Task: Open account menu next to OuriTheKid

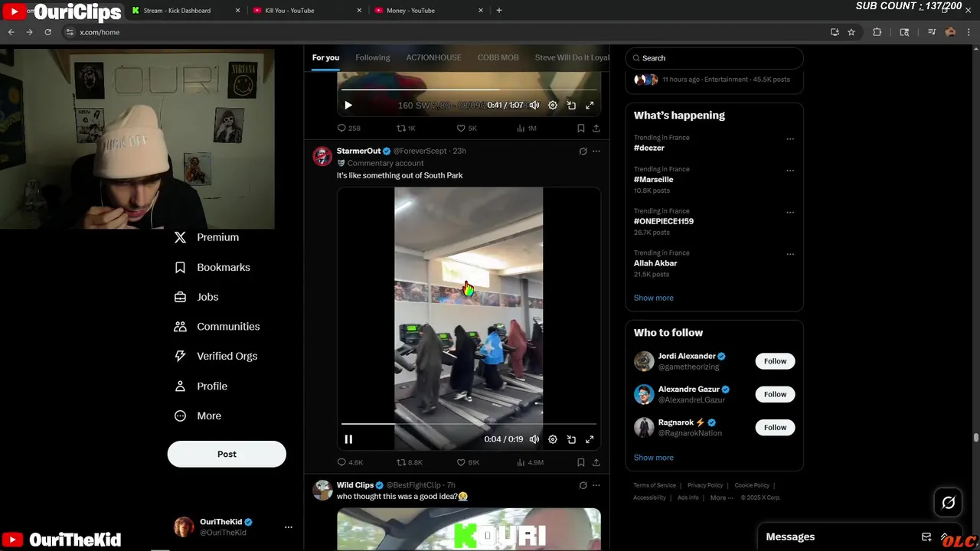Action: click(289, 527)
